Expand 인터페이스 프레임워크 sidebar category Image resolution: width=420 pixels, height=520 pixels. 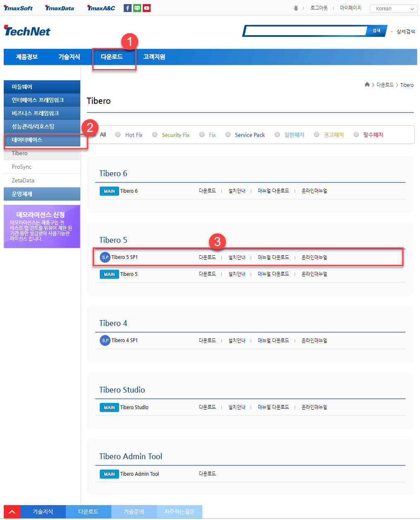[42, 100]
